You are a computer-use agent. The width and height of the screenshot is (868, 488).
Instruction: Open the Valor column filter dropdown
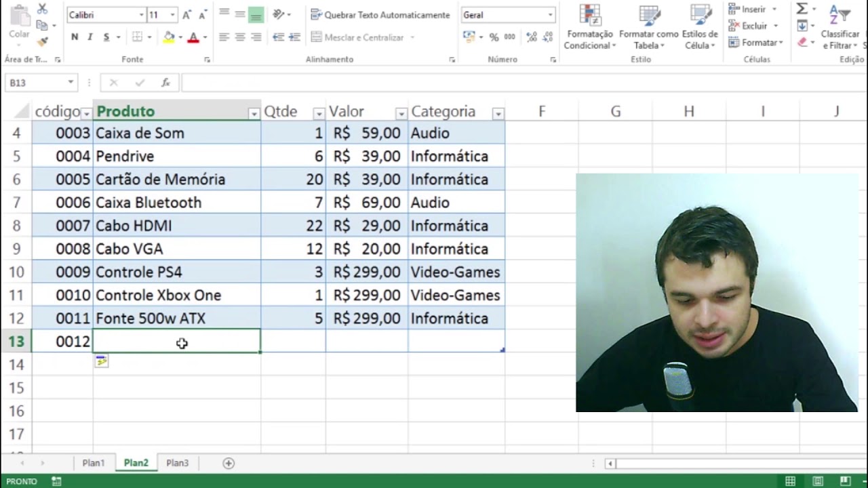pos(401,114)
